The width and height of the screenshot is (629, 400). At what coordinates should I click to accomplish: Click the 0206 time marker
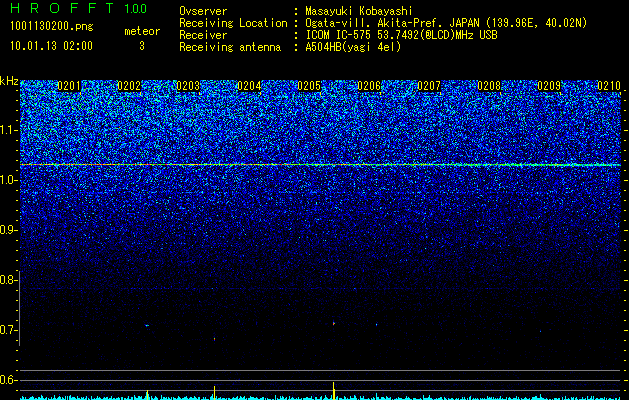(x=369, y=86)
